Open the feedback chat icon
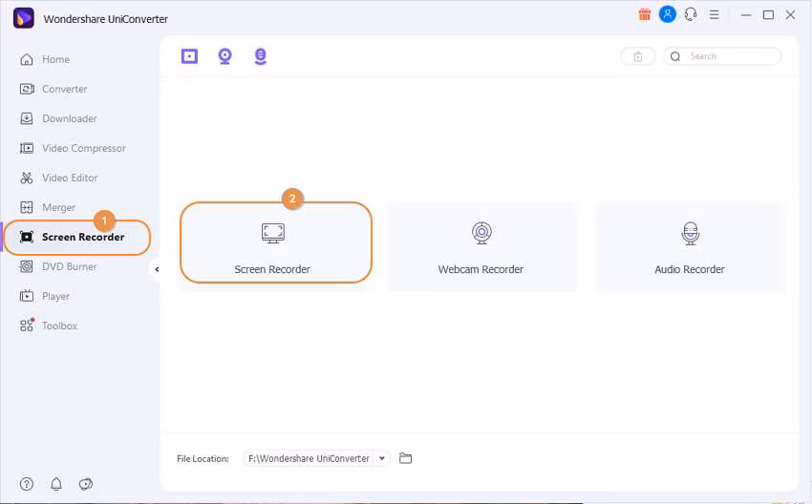Image resolution: width=812 pixels, height=504 pixels. [x=85, y=484]
